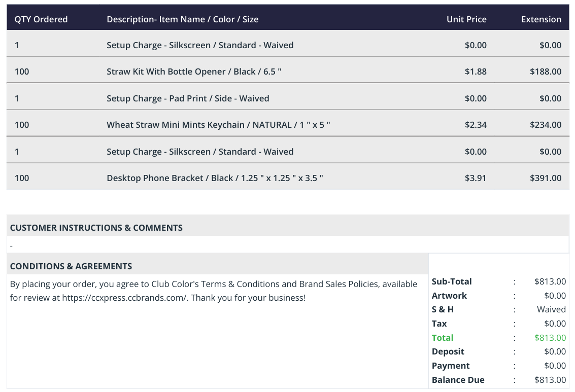The image size is (575, 392).
Task: Click the $2.34 unit price
Action: point(476,125)
